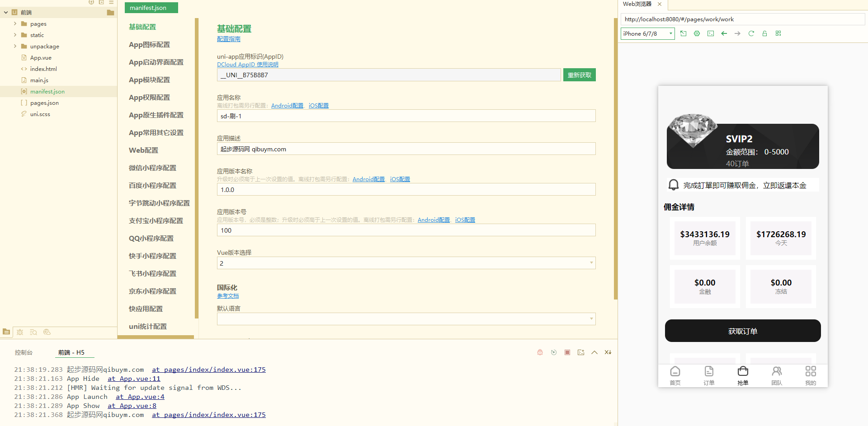Stop the running H5 process
Viewport: 868px width, 426px height.
click(x=567, y=352)
